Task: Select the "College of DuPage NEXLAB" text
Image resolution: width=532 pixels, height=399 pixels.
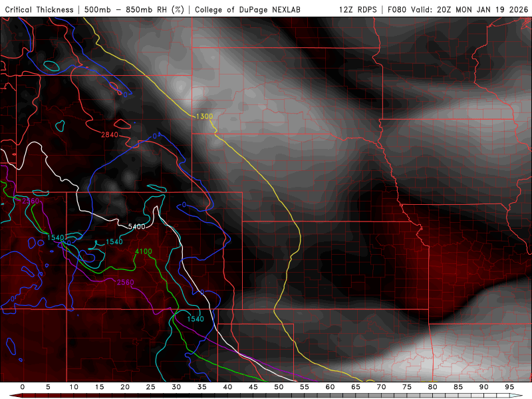Action: 247,9
